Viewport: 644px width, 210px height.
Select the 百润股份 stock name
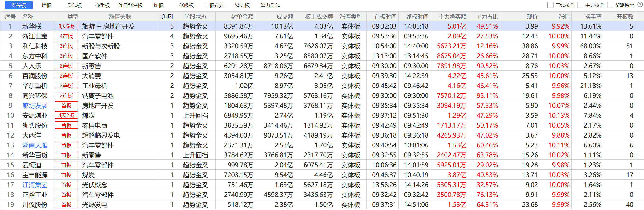[x=35, y=76]
